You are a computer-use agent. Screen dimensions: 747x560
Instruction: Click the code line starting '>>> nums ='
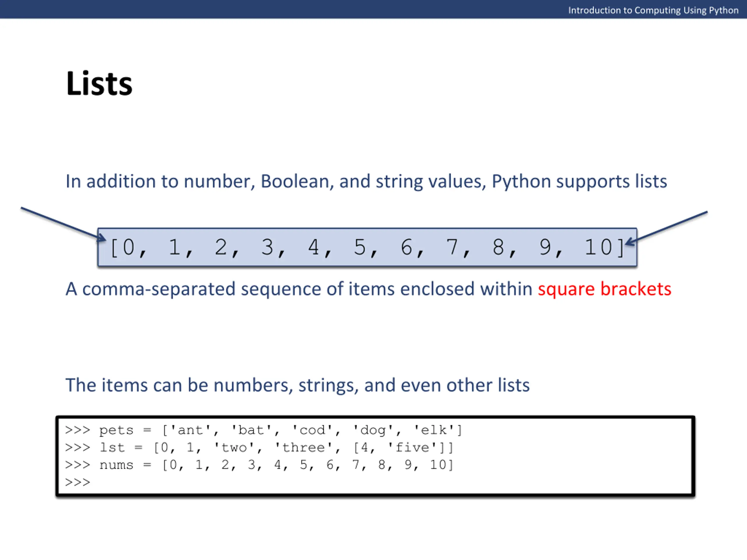[259, 465]
